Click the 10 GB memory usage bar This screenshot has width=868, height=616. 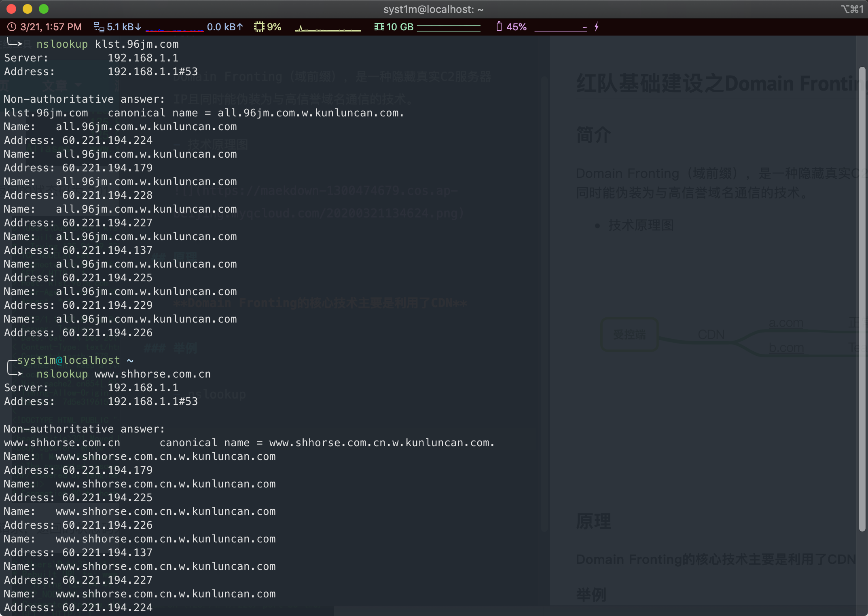[x=448, y=27]
